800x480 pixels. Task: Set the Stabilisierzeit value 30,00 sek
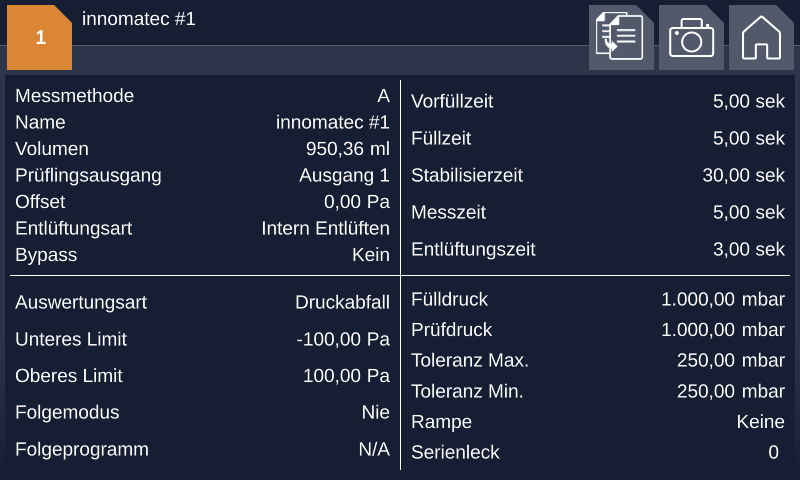click(x=743, y=175)
